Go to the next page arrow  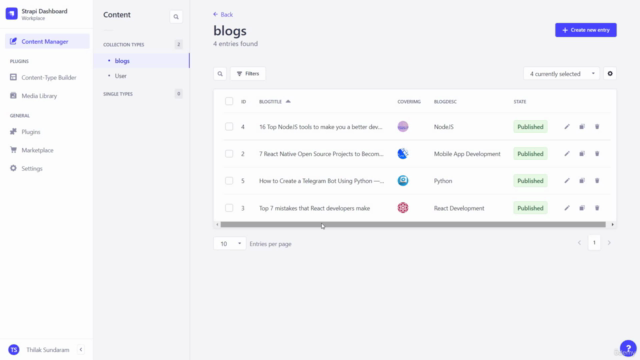click(609, 243)
